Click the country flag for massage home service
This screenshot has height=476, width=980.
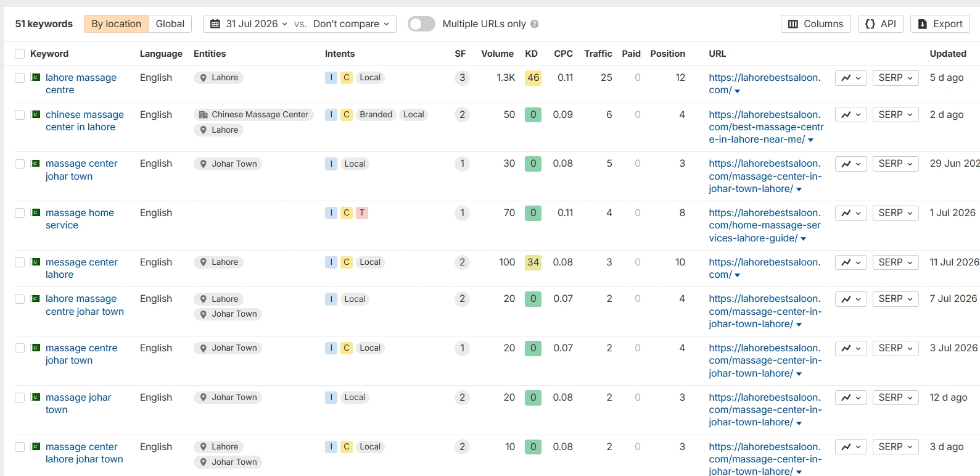(x=36, y=212)
